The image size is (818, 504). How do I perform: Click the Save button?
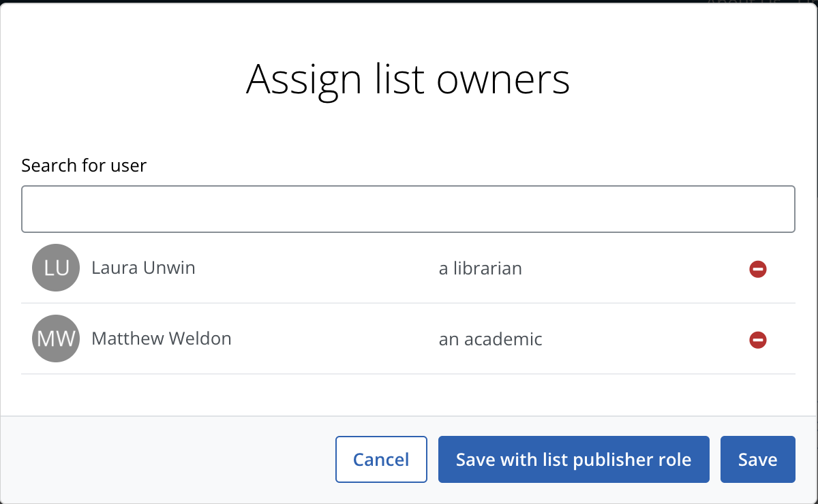coord(758,460)
